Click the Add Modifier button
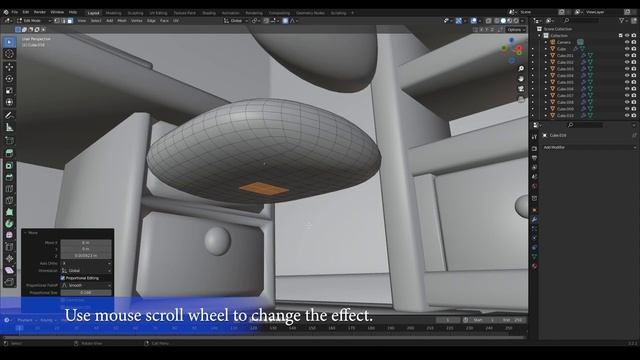The image size is (640, 360). pos(589,147)
